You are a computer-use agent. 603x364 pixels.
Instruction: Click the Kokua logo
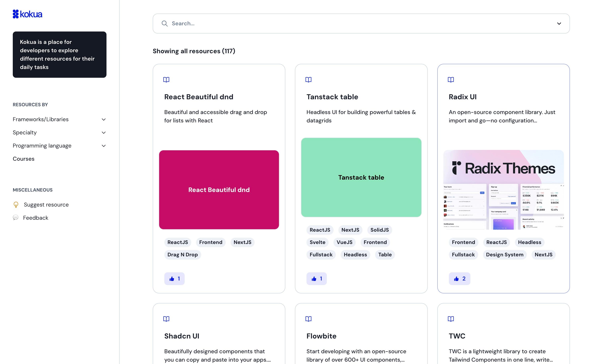pyautogui.click(x=27, y=14)
